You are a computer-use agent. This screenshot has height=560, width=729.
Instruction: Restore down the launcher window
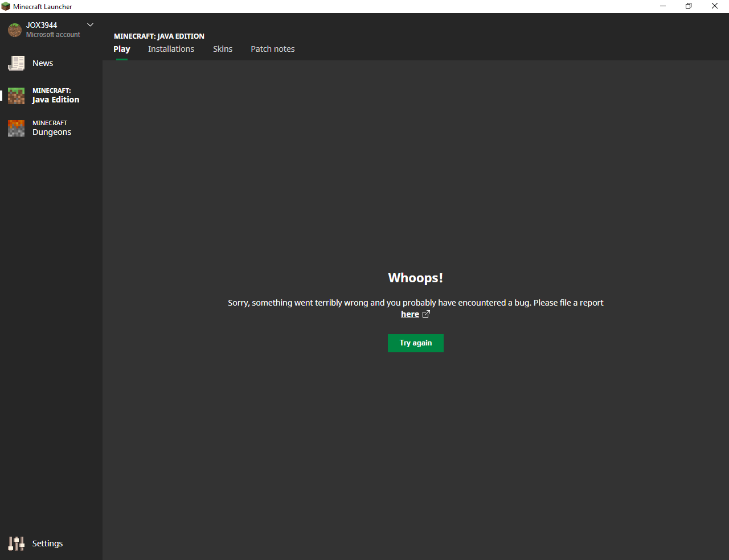tap(689, 6)
